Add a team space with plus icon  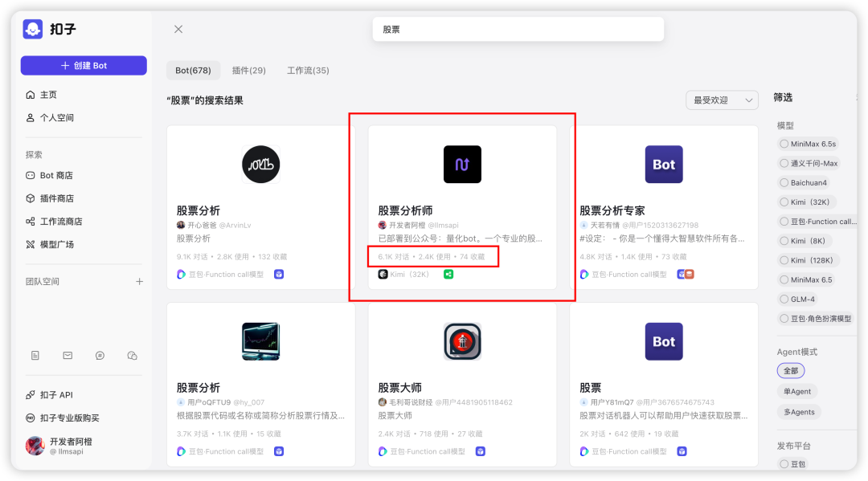[x=140, y=281]
